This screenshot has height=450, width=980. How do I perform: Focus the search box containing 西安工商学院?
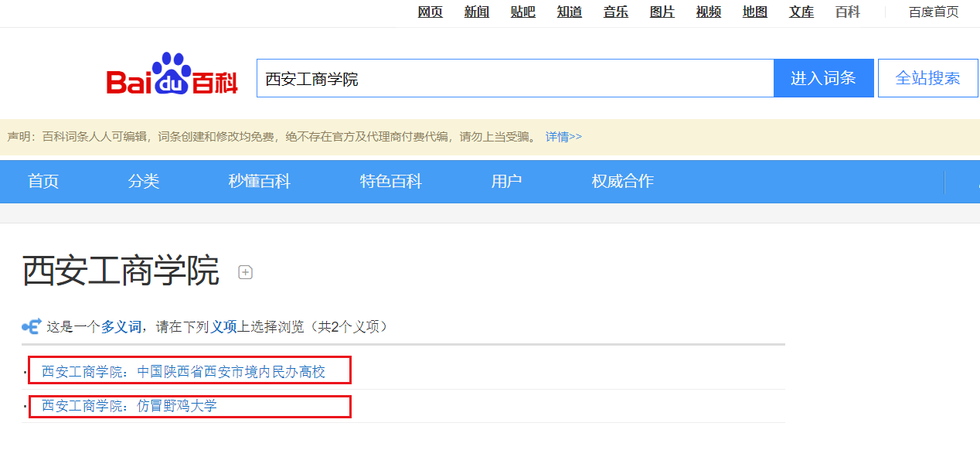pyautogui.click(x=516, y=78)
